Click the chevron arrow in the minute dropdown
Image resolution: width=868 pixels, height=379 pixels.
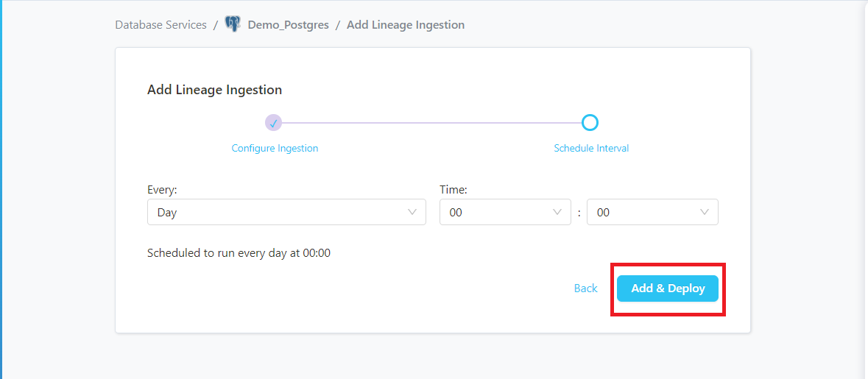point(705,212)
